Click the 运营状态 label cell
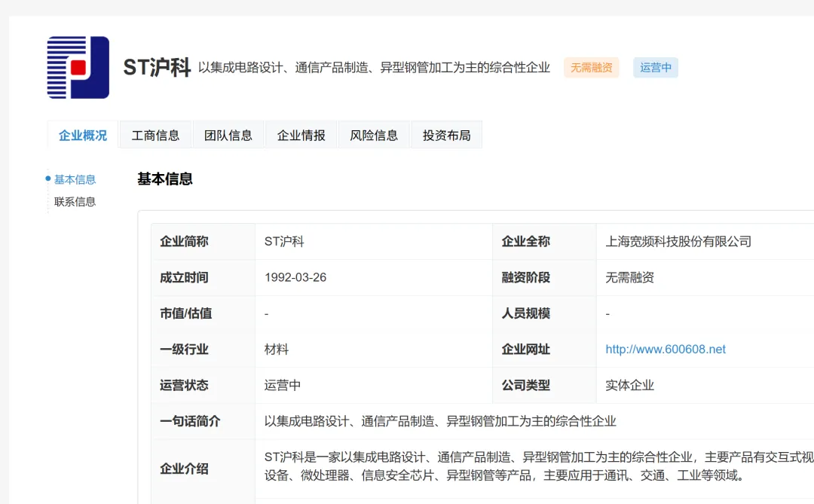814x504 pixels. point(203,385)
